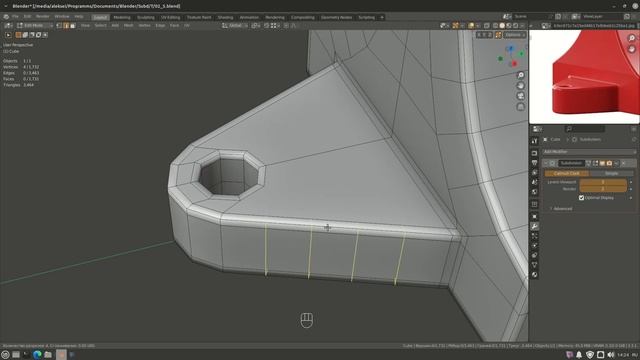Open the Render properties tab
The image size is (640, 360).
[x=534, y=153]
